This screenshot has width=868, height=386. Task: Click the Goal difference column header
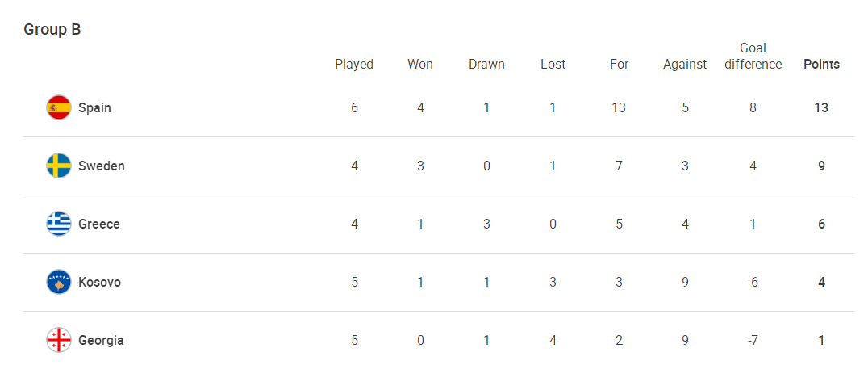point(753,56)
